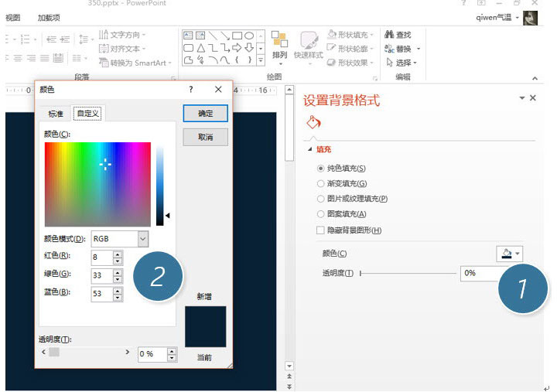This screenshot has width=557, height=392.
Task: Switch to the 标准 tab
Action: coord(56,114)
